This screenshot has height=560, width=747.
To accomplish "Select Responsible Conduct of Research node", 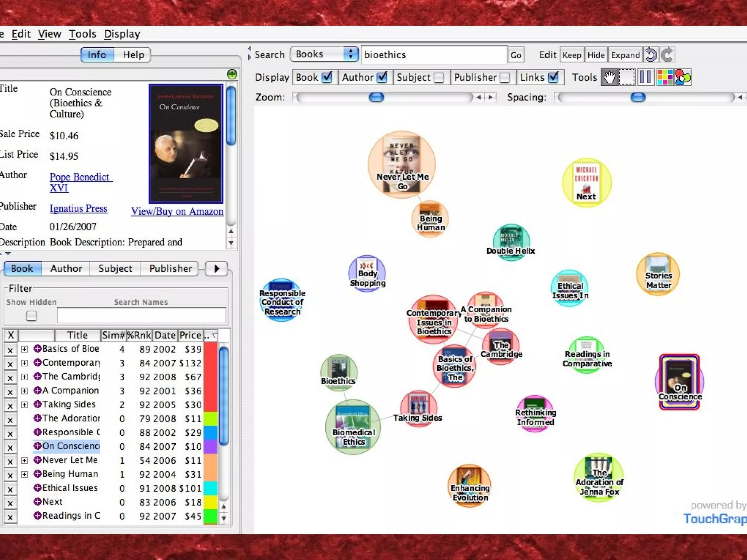I will (x=282, y=300).
